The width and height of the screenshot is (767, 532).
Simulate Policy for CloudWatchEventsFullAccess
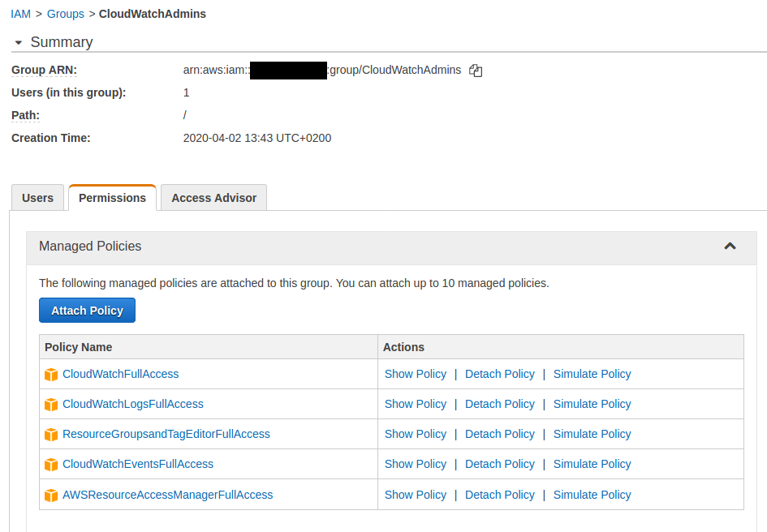point(592,464)
